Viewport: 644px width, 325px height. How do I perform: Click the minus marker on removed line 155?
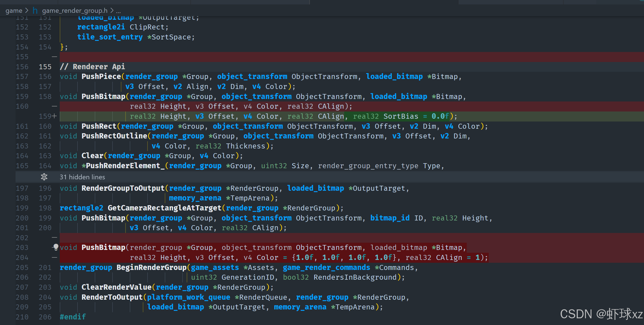pyautogui.click(x=54, y=57)
